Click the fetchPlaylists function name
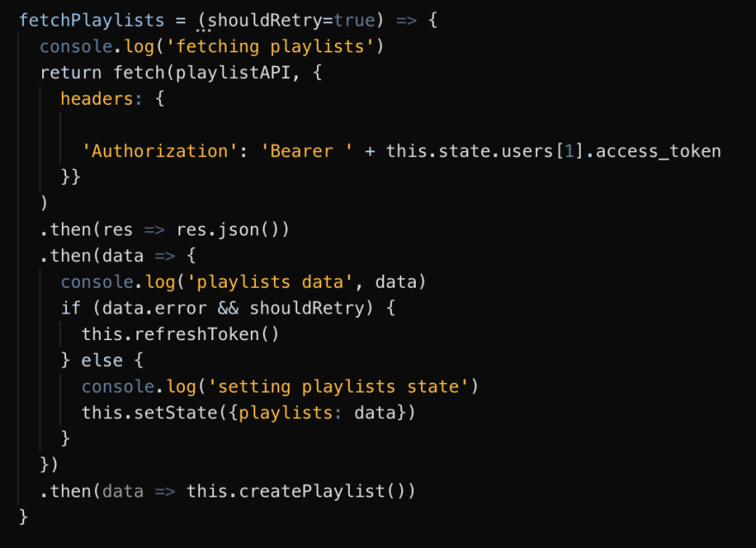The height and width of the screenshot is (548, 756). 92,21
